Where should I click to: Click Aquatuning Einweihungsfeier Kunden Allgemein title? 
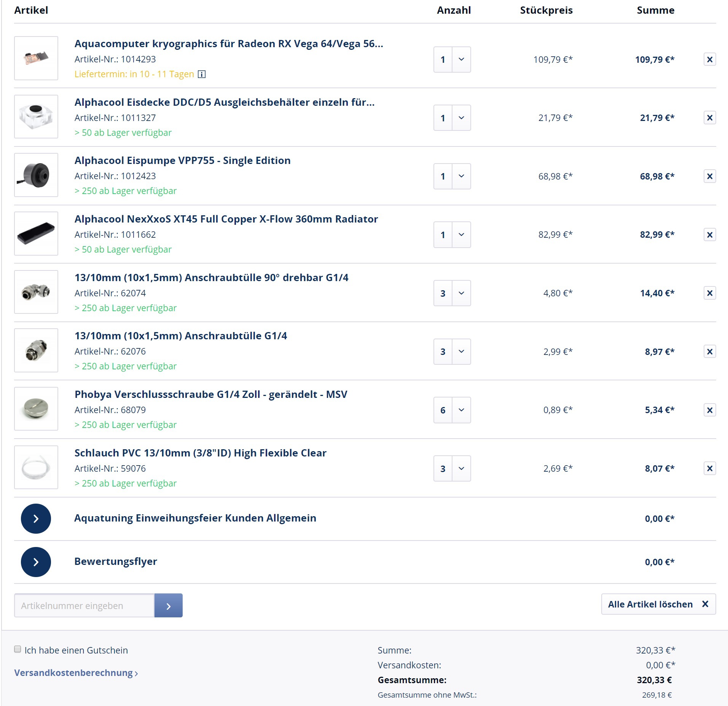[x=195, y=518]
